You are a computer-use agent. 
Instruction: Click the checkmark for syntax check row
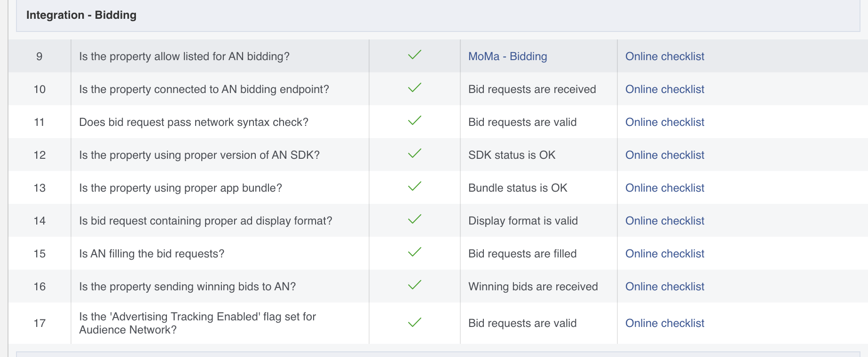[414, 121]
